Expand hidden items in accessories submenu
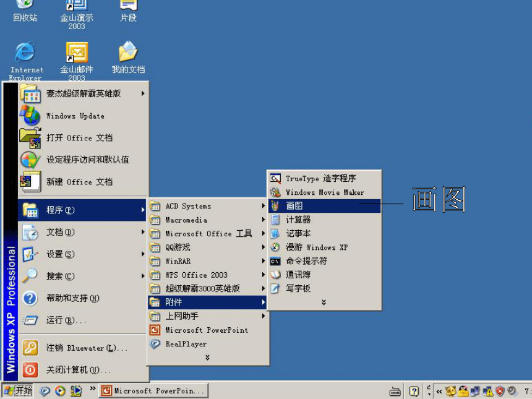Viewport: 532px width, 399px height. point(324,302)
